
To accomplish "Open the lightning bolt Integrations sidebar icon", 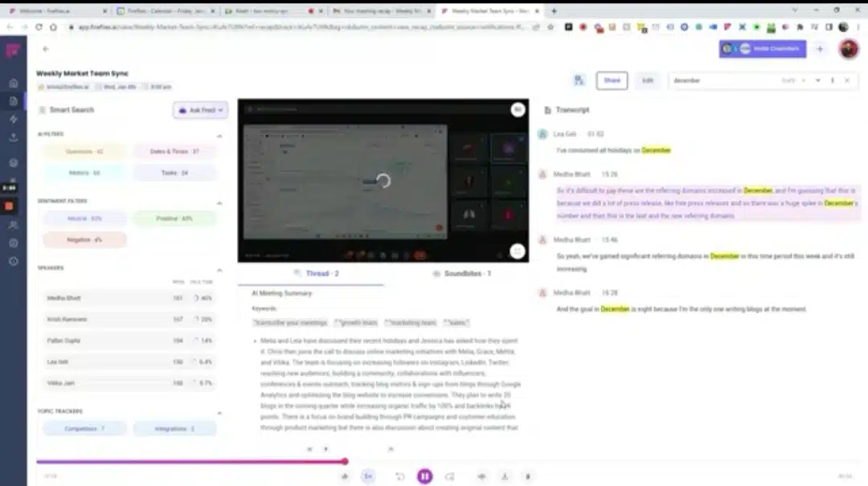I will click(x=14, y=119).
